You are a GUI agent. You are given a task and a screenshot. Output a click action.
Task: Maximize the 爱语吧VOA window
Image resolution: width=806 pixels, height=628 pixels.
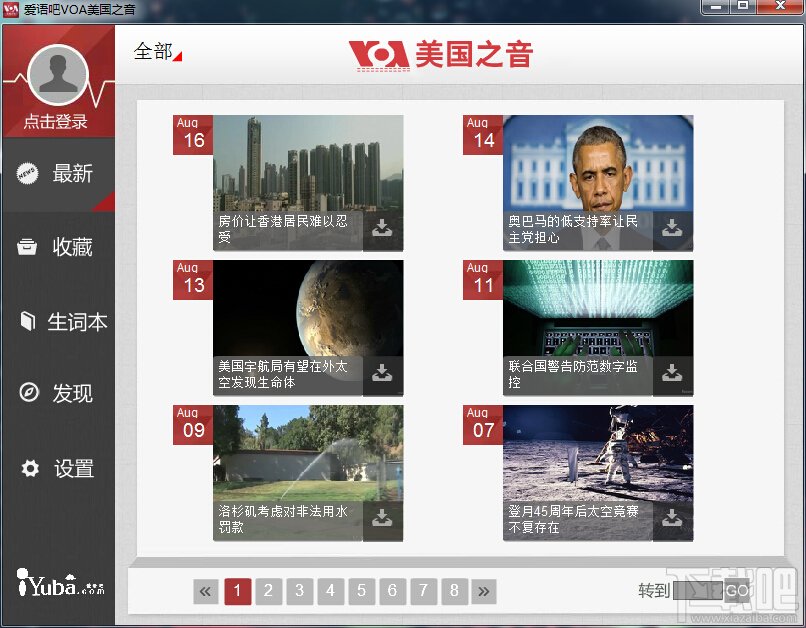(x=743, y=7)
